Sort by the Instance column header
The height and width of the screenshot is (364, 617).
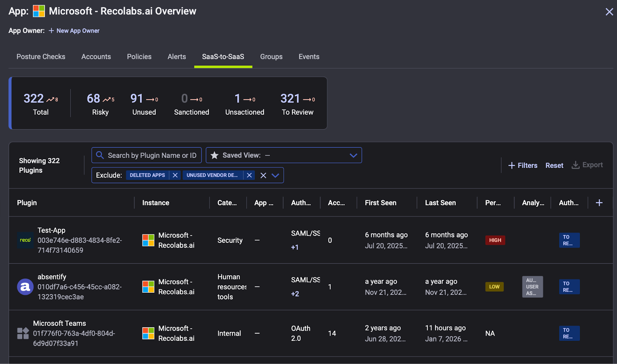[x=156, y=203]
